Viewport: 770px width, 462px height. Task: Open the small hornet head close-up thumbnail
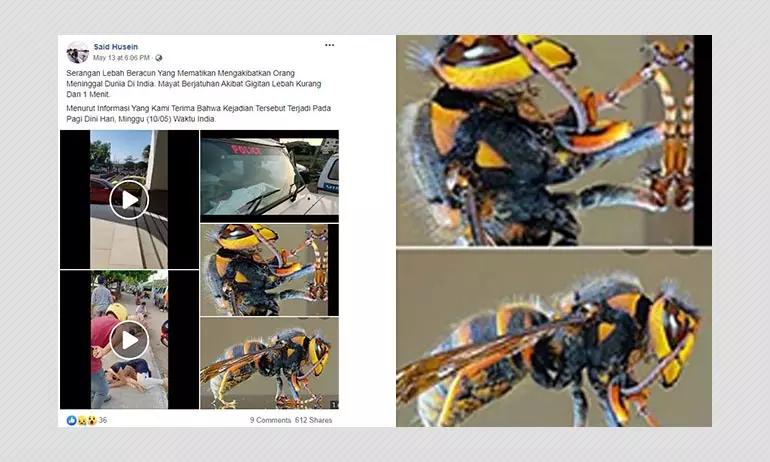coord(269,270)
